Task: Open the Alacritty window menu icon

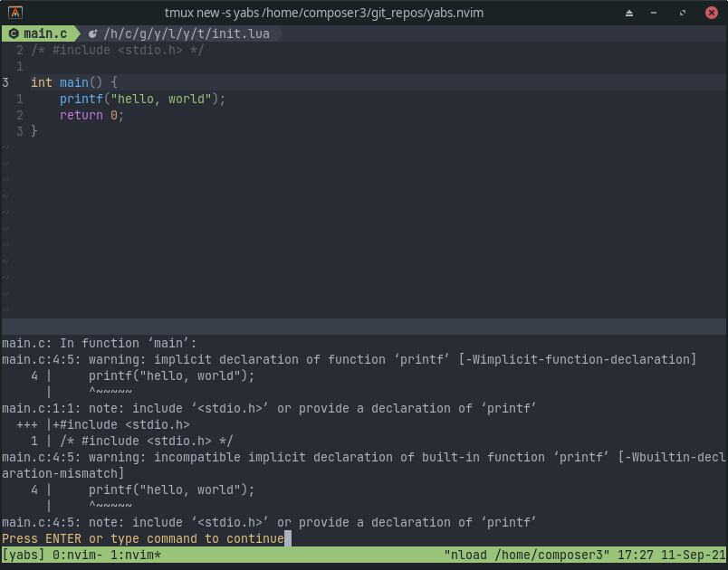Action: [15, 13]
